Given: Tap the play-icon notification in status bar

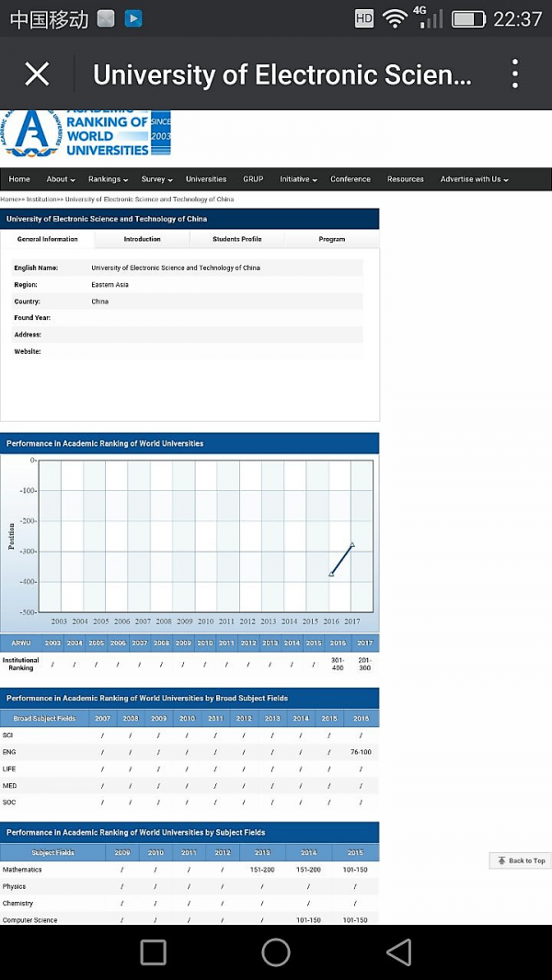Looking at the screenshot, I should [133, 18].
